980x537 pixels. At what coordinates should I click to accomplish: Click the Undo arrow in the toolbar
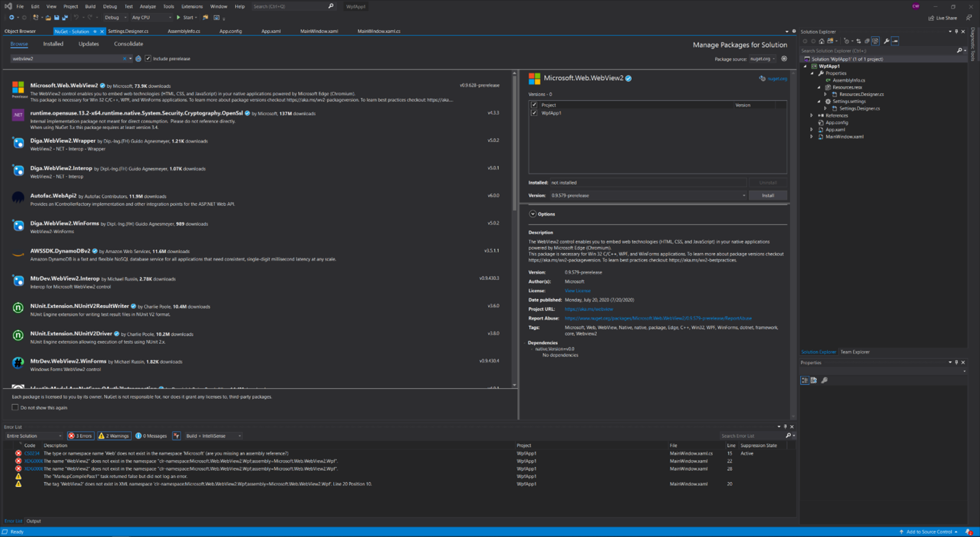coord(76,18)
